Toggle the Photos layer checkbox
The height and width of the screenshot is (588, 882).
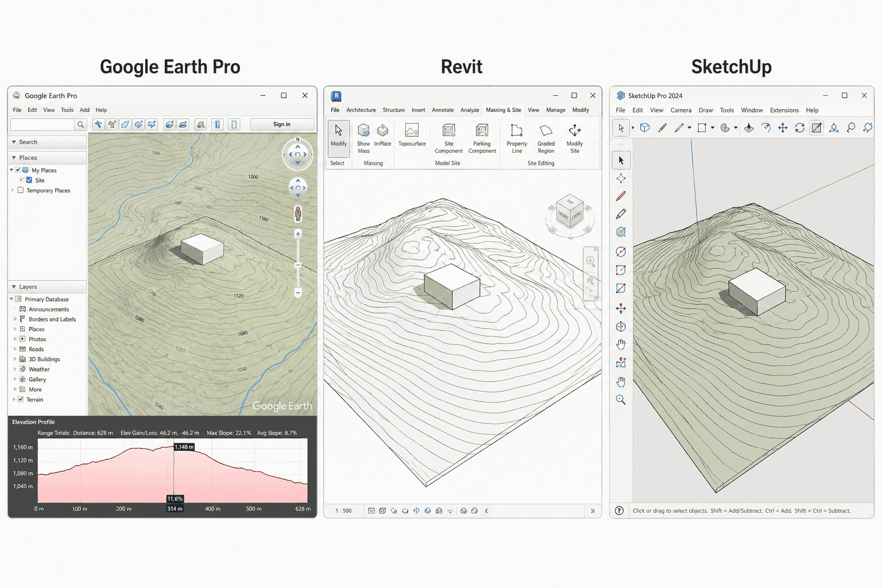pyautogui.click(x=23, y=339)
